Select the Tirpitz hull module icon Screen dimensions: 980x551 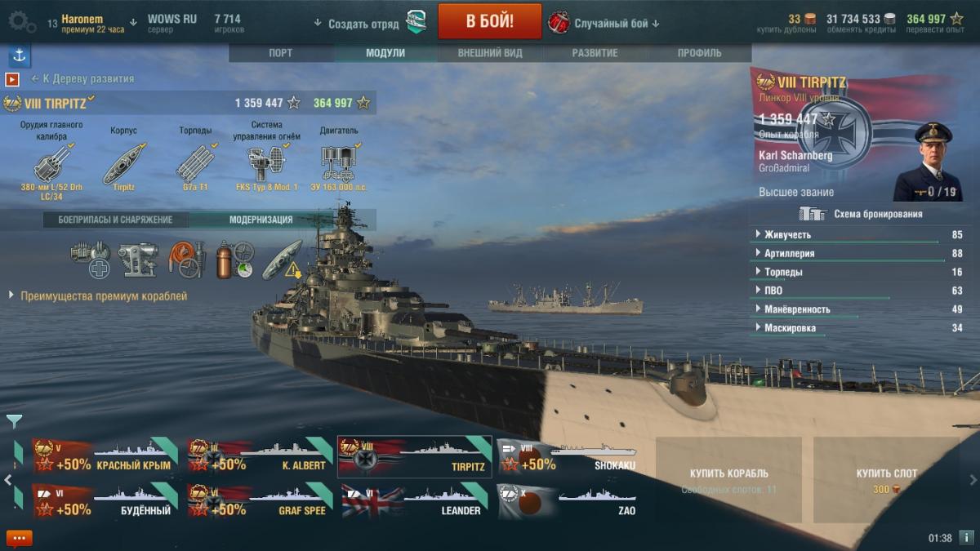[123, 162]
